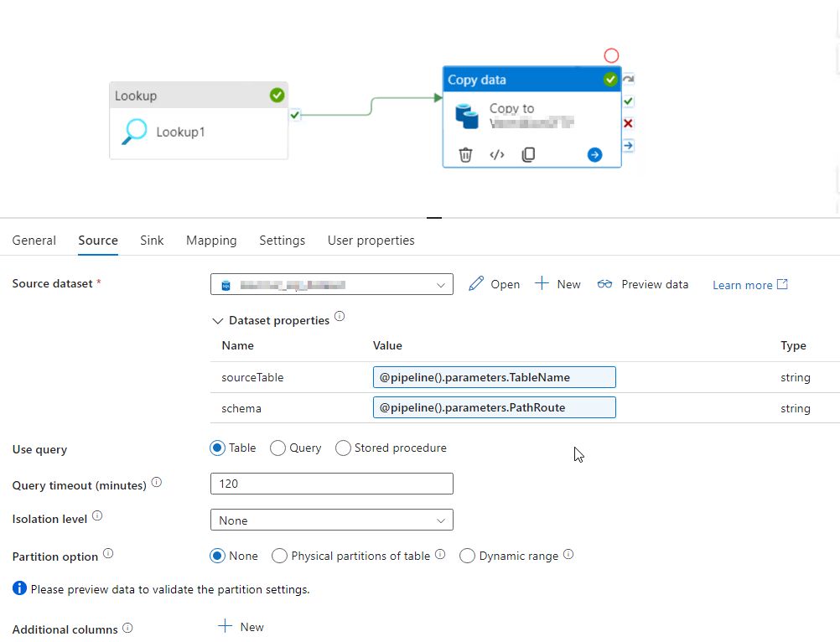Select Query radio for Use query
Image resolution: width=840 pixels, height=642 pixels.
[x=277, y=448]
